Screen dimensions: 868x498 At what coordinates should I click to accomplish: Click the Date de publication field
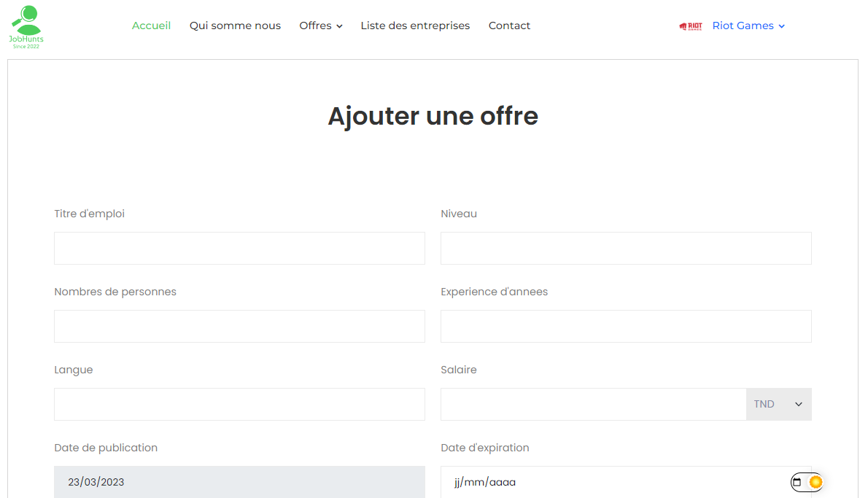point(239,482)
